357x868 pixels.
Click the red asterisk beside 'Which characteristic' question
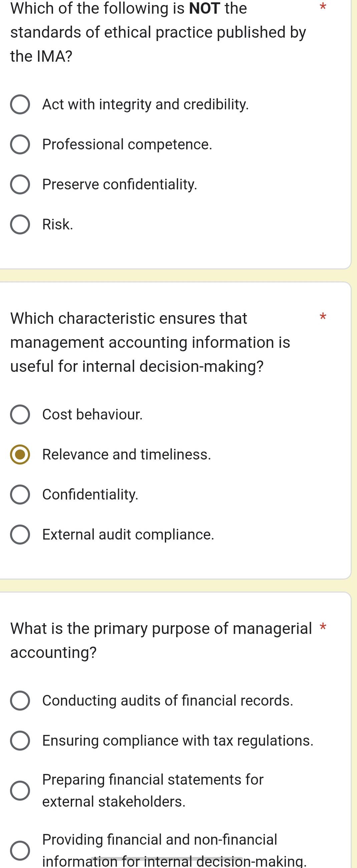pyautogui.click(x=323, y=316)
